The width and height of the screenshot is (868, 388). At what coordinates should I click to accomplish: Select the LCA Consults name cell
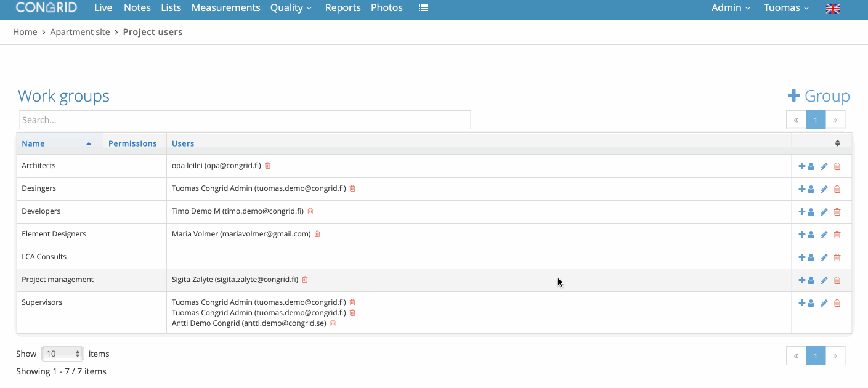(60, 257)
